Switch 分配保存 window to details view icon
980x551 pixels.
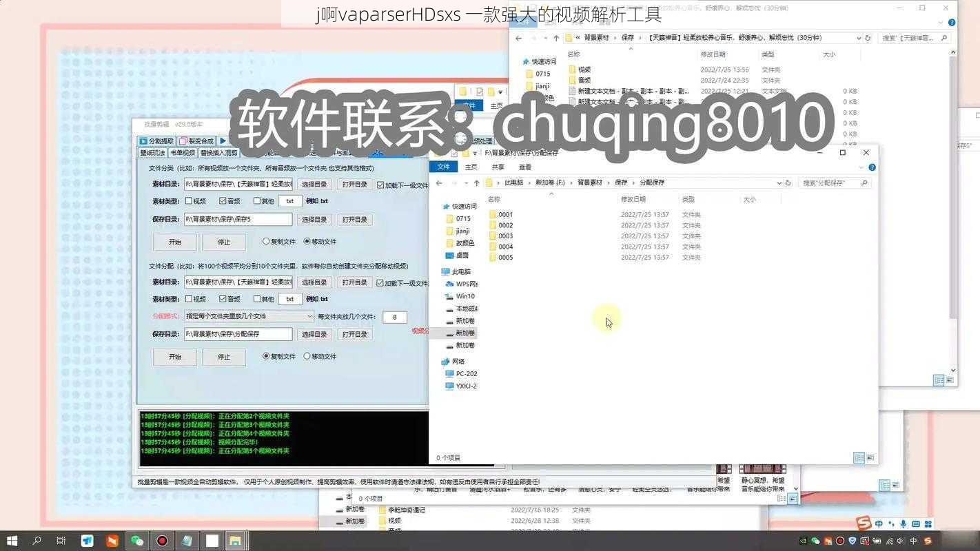tap(859, 457)
